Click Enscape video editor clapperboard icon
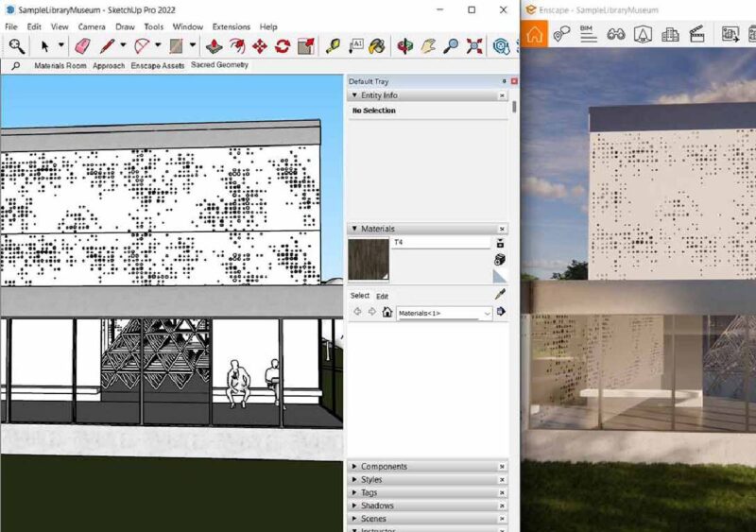The image size is (756, 532). 697,34
